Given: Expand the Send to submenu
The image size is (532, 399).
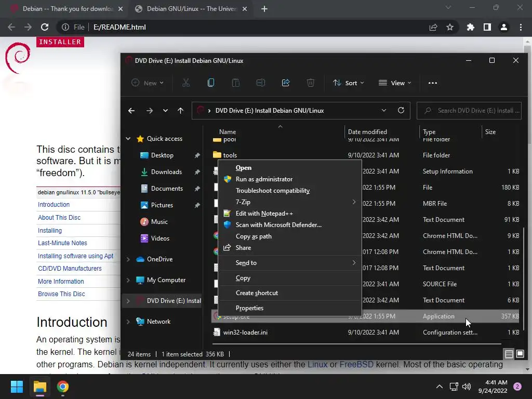Looking at the screenshot, I should (290, 262).
